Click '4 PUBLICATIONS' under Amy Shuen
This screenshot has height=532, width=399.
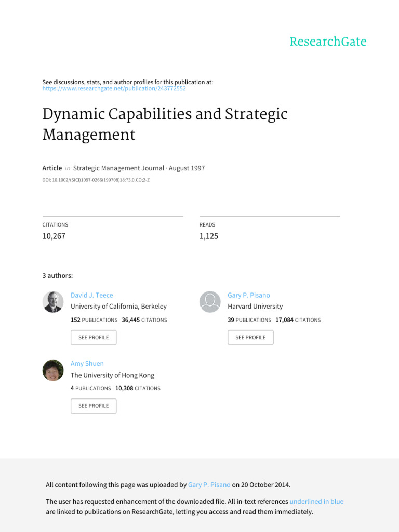pos(90,388)
